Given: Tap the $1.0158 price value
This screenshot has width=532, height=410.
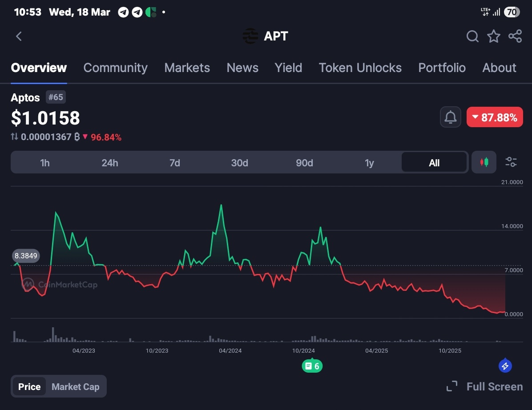Looking at the screenshot, I should (x=45, y=118).
